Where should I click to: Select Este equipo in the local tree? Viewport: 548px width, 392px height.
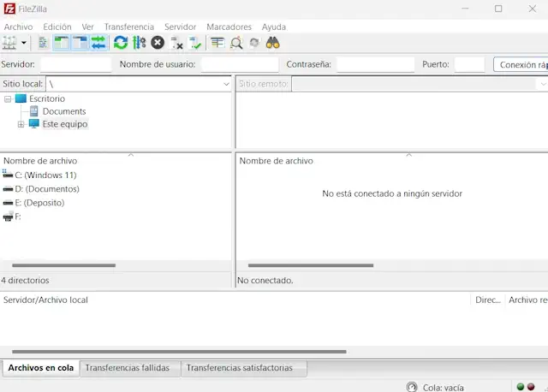[x=65, y=124]
